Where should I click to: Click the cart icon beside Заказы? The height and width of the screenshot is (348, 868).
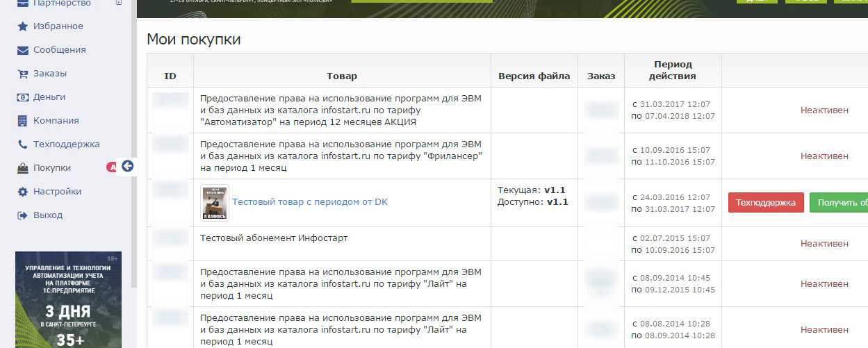(22, 74)
